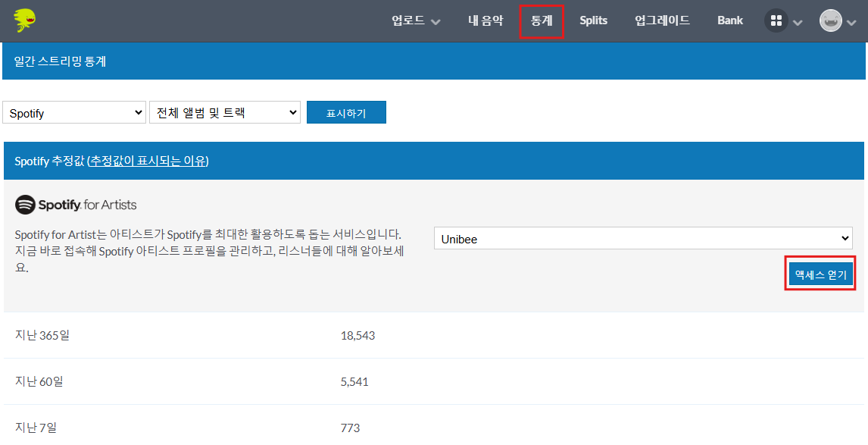Screen dimensions: 868x445
Task: Click the 지난 7일 row label
Action: coord(36,428)
